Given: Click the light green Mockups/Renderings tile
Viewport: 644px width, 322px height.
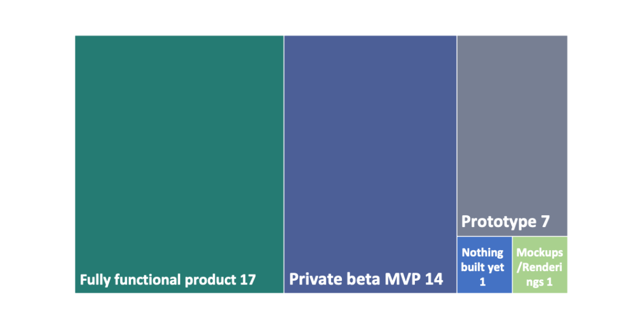Looking at the screenshot, I should 540,265.
